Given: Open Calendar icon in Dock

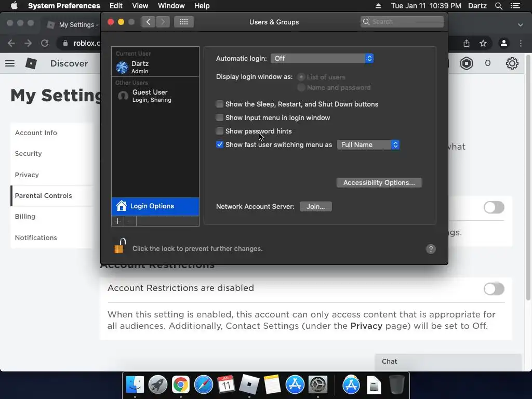Looking at the screenshot, I should pos(226,385).
